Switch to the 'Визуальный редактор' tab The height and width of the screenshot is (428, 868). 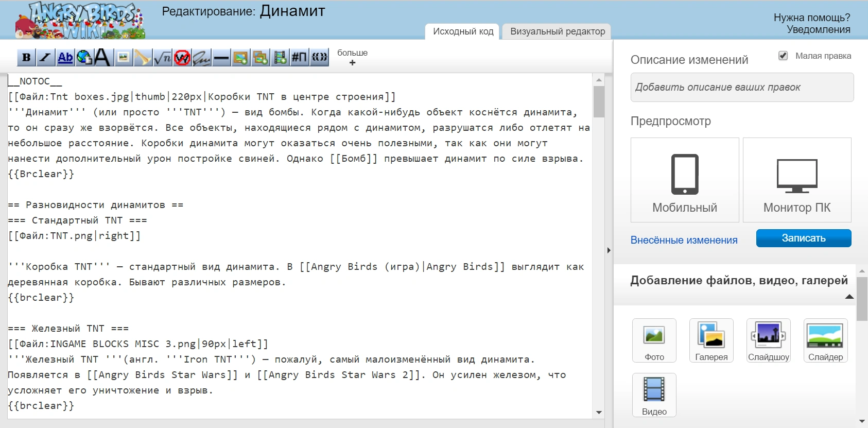(558, 31)
